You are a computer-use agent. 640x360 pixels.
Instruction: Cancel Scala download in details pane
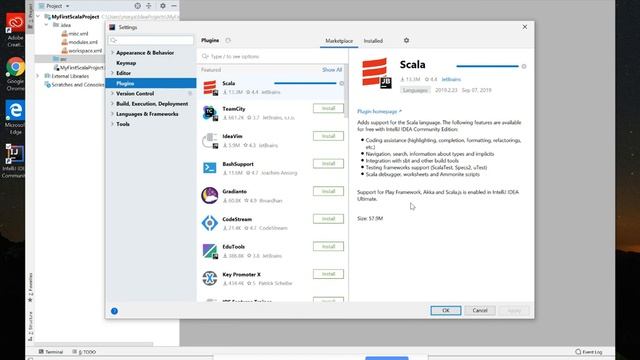click(x=524, y=66)
